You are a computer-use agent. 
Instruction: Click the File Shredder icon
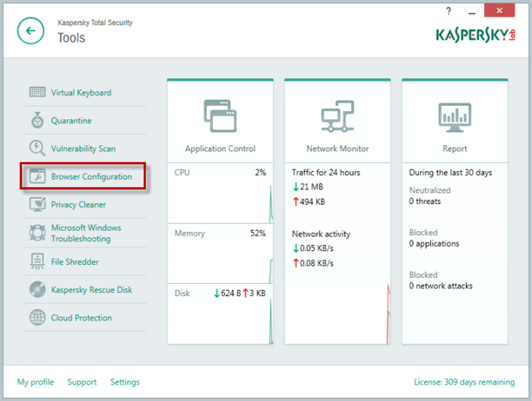pos(38,261)
